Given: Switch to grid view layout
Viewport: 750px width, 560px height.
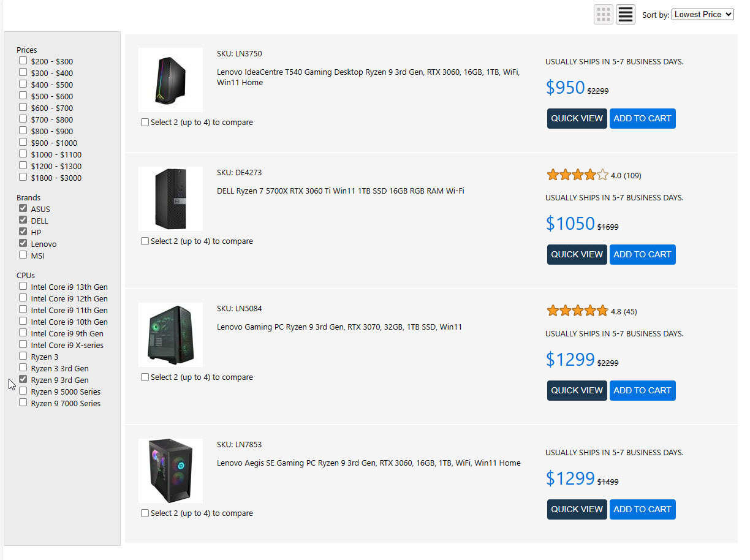Looking at the screenshot, I should tap(604, 14).
